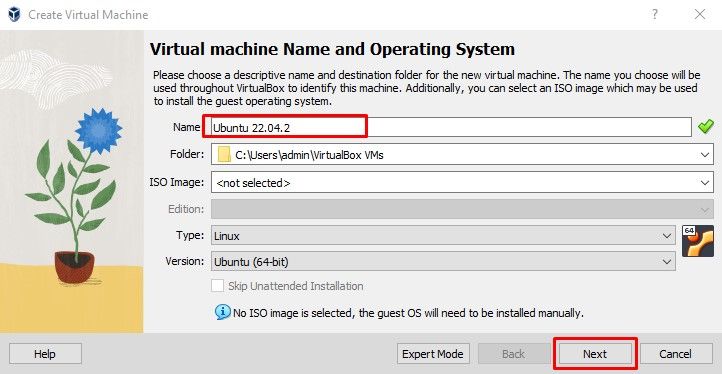The width and height of the screenshot is (722, 374).
Task: Click the 'Virtual machine Name and Operating System' heading
Action: point(332,49)
